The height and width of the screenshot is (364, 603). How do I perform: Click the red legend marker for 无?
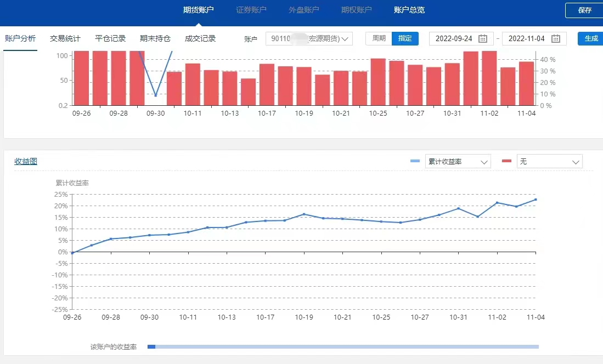tap(506, 161)
